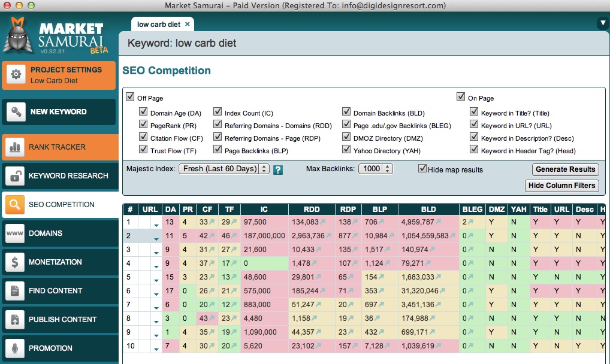Go to Rank Tracker section
Image resolution: width=610 pixels, height=364 pixels.
tap(61, 147)
